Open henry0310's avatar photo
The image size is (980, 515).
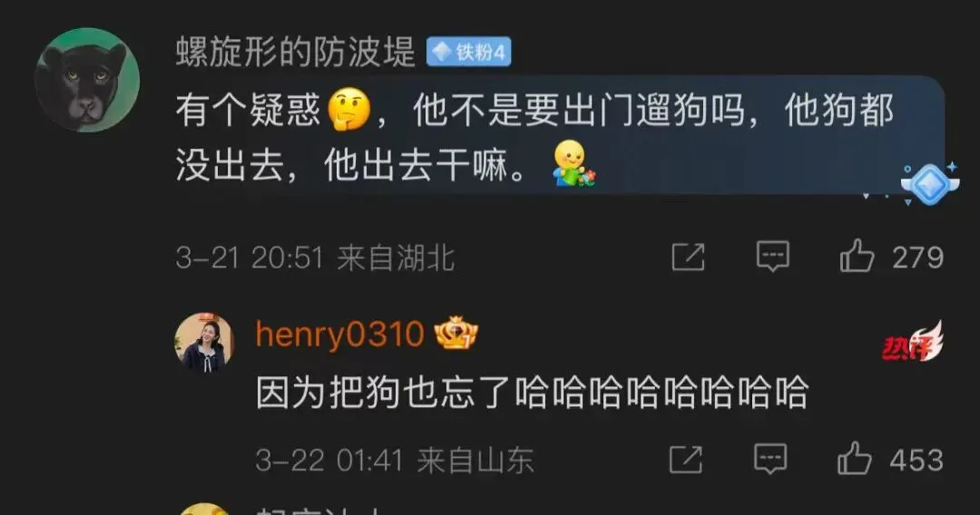[x=204, y=343]
